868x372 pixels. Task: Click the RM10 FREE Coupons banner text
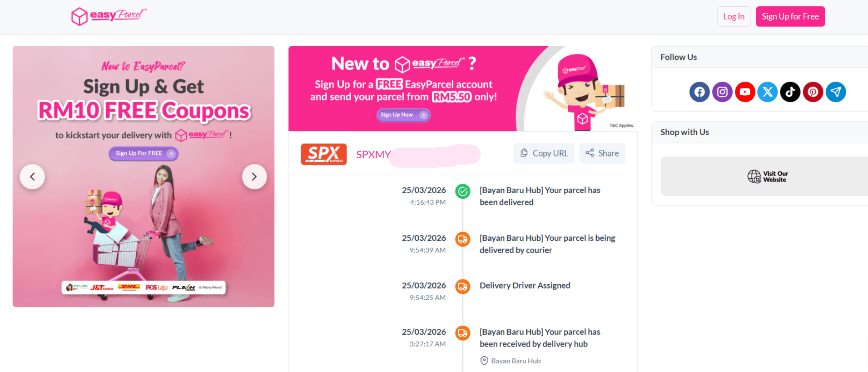pos(144,111)
